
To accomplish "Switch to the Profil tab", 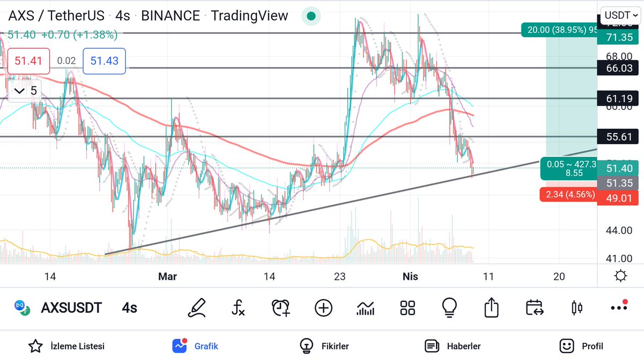I will point(581,346).
